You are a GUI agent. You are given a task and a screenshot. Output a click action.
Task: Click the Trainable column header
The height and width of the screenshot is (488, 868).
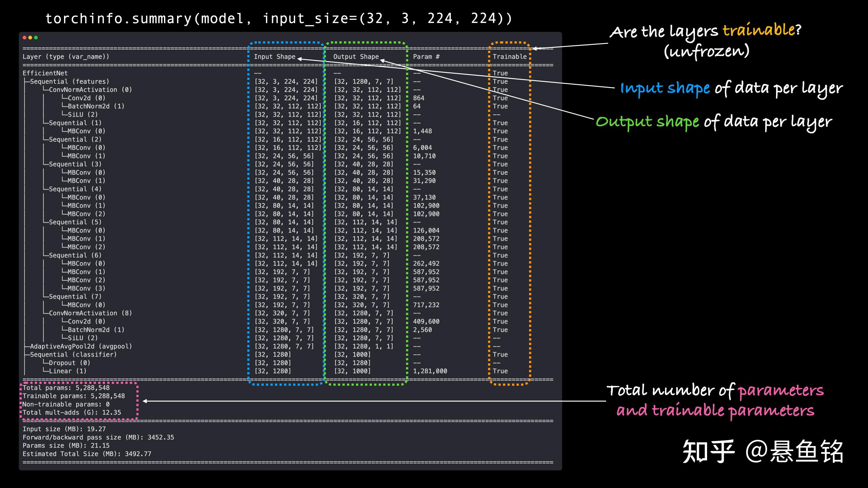click(x=509, y=57)
